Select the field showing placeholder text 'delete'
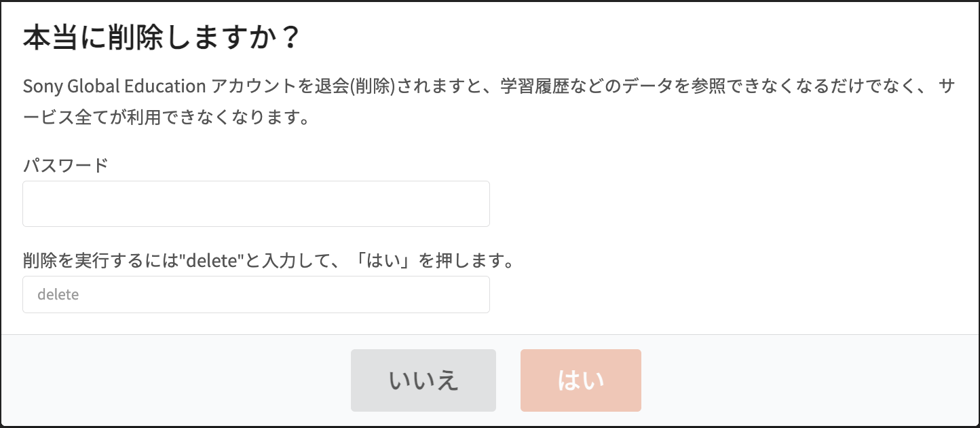This screenshot has height=428, width=980. (x=256, y=294)
